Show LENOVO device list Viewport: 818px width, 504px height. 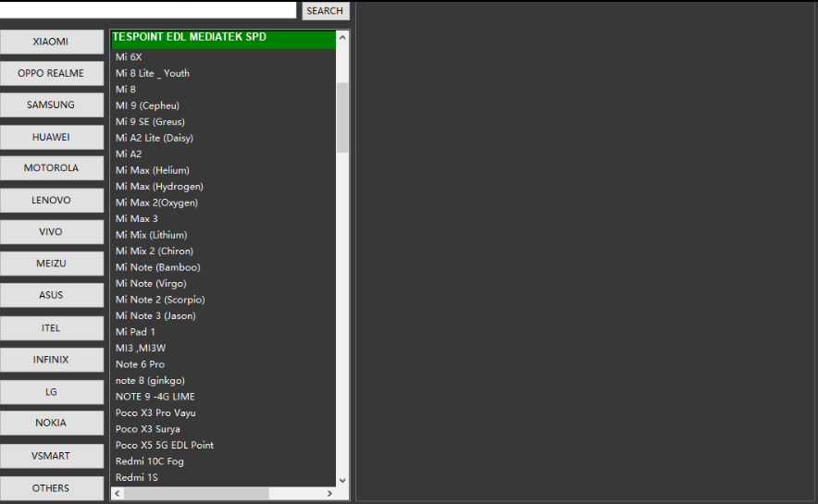pyautogui.click(x=51, y=200)
